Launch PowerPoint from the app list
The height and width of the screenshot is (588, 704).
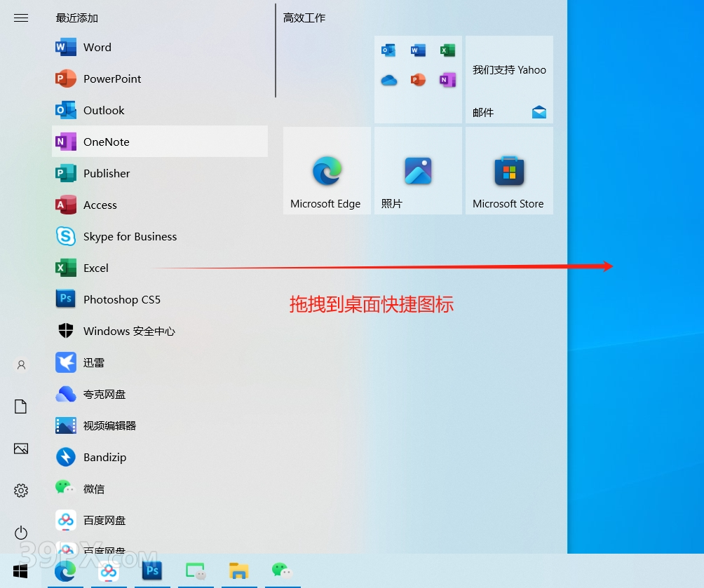(159, 78)
